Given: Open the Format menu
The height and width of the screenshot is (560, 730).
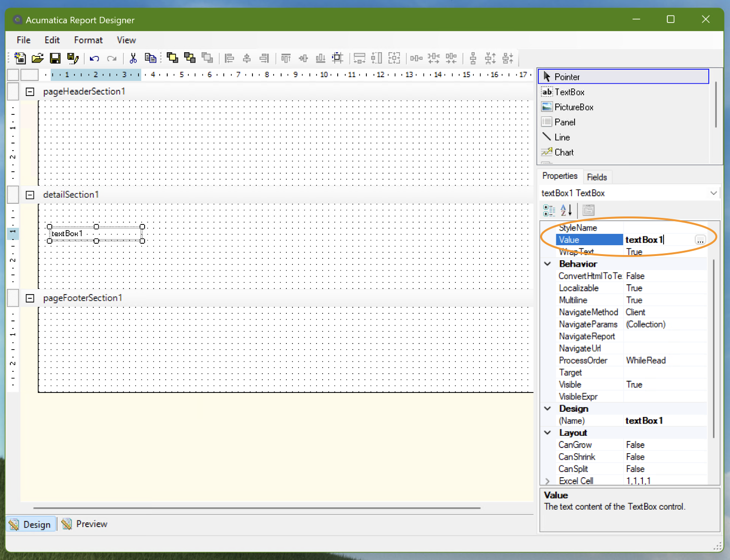Looking at the screenshot, I should 88,40.
